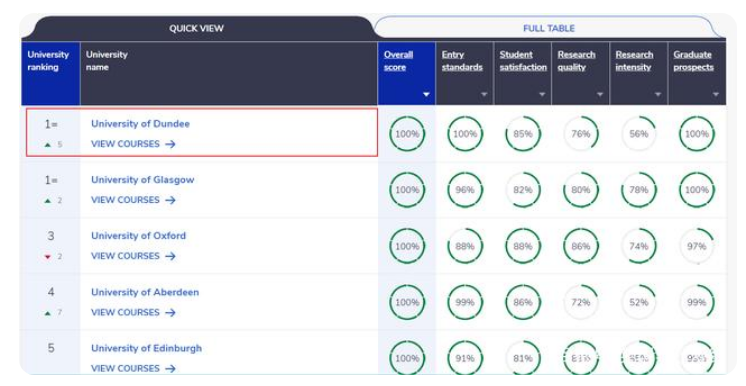Screen dimensions: 746x386
Task: Open the University of Glasgow link
Action: pyautogui.click(x=143, y=180)
